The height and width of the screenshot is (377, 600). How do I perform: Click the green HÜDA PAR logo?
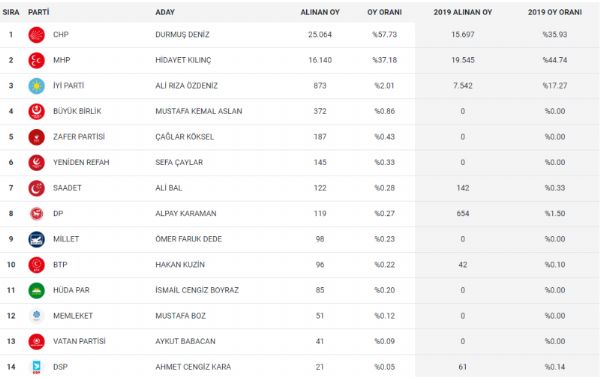pos(36,291)
